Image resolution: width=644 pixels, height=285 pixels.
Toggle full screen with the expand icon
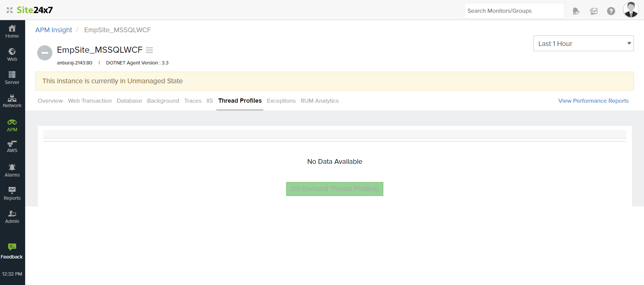[x=9, y=10]
